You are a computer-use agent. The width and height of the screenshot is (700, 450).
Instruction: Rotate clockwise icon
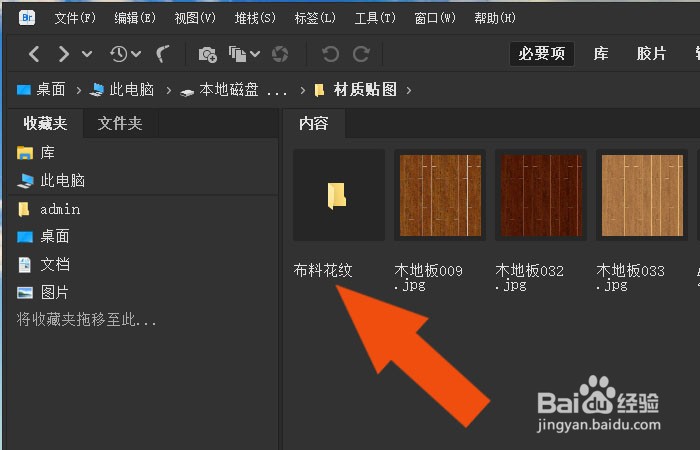(x=361, y=54)
